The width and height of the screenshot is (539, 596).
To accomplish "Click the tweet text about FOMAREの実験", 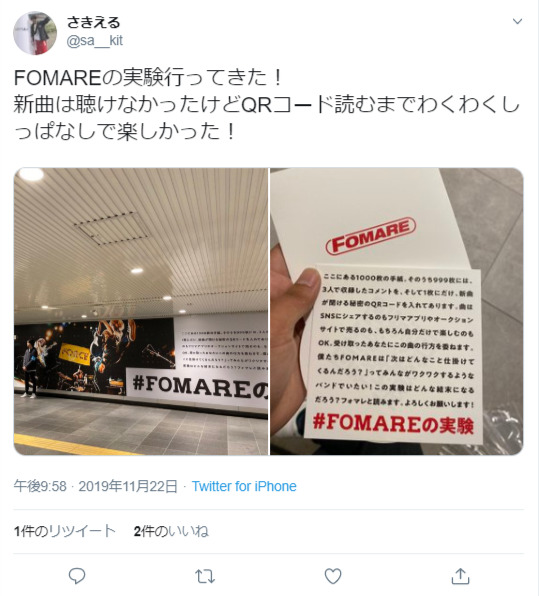I will pyautogui.click(x=266, y=105).
